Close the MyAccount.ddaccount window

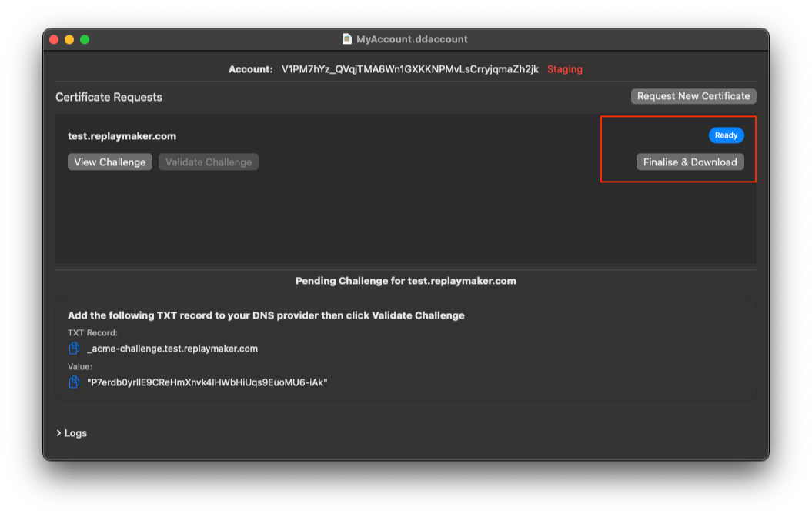pyautogui.click(x=54, y=39)
